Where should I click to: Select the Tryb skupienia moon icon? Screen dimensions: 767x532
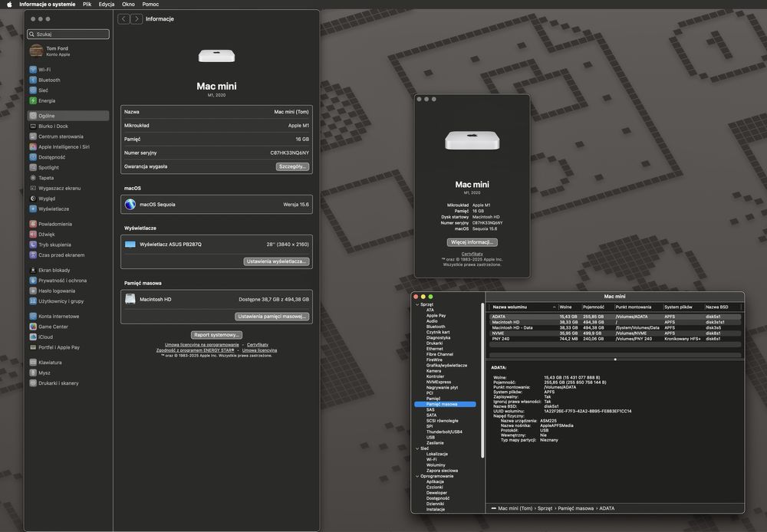(x=33, y=245)
